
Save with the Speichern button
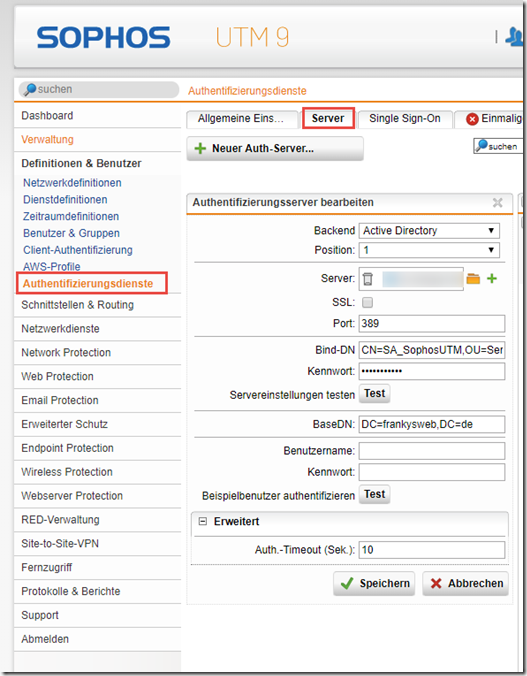(374, 584)
